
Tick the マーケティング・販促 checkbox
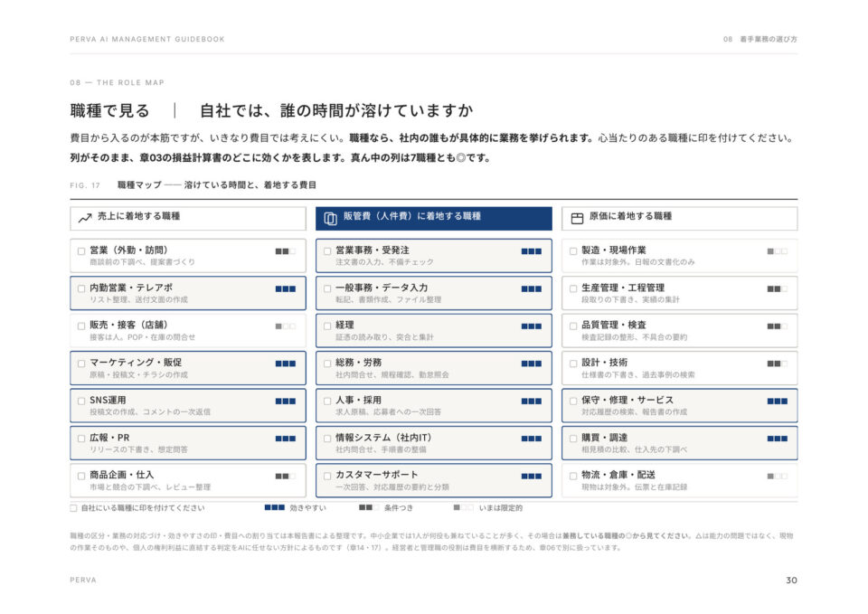[x=81, y=364]
